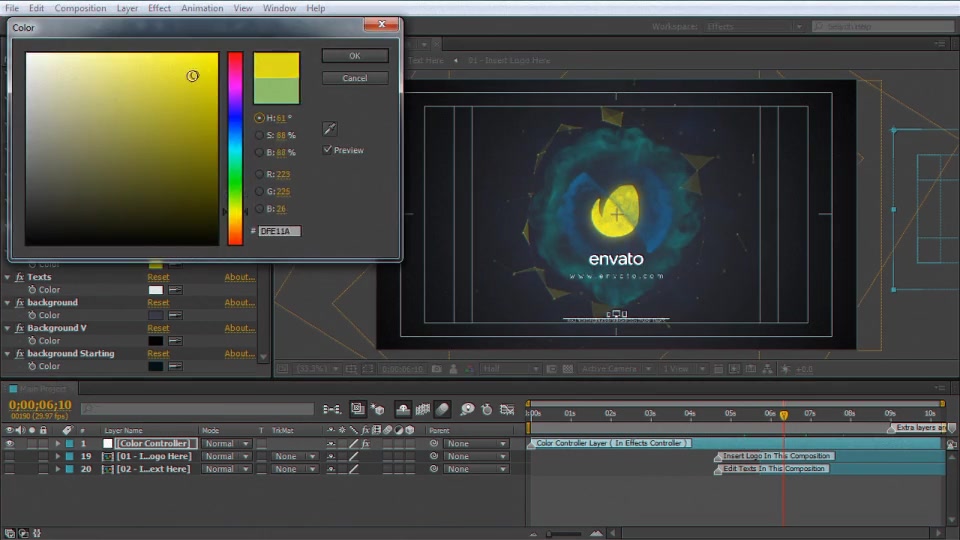This screenshot has height=540, width=960.
Task: Open About for background Starting effect
Action: 239,354
